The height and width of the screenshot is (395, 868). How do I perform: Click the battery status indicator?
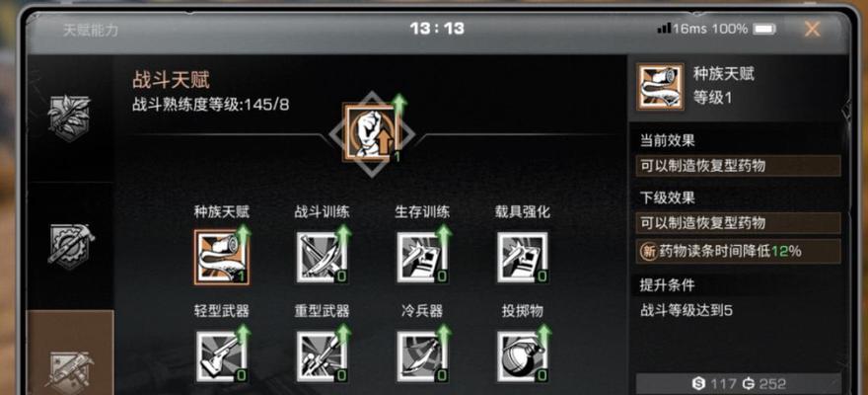pos(765,29)
